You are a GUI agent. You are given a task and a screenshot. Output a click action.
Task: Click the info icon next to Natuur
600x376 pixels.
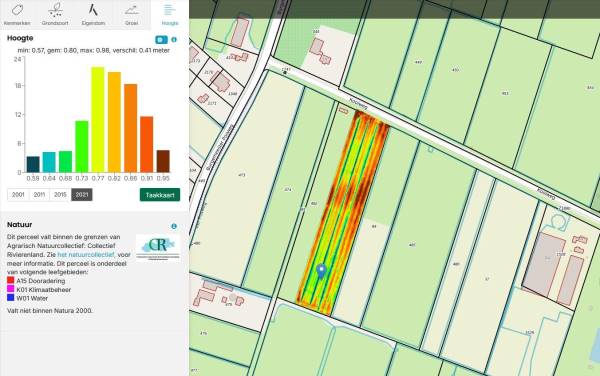[x=174, y=226]
